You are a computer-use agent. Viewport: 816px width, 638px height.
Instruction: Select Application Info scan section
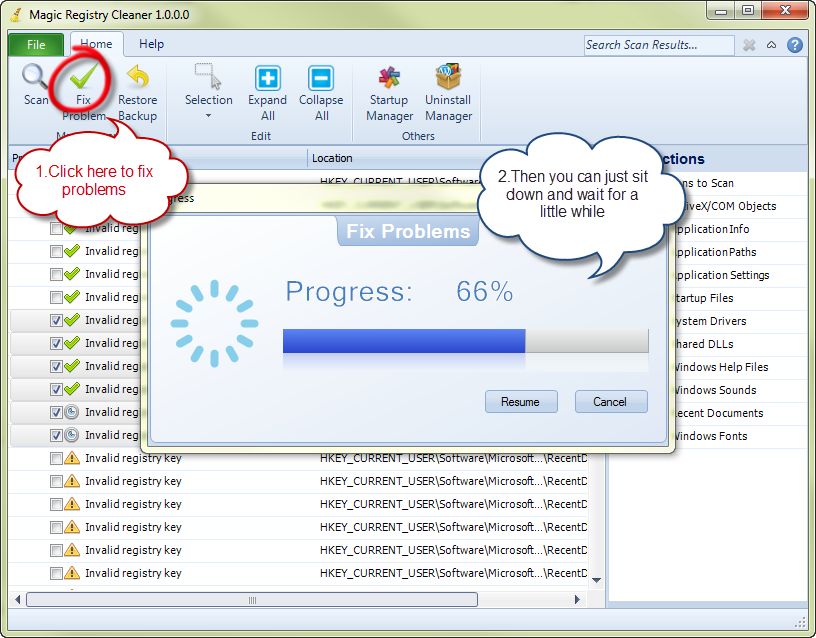[x=712, y=229]
